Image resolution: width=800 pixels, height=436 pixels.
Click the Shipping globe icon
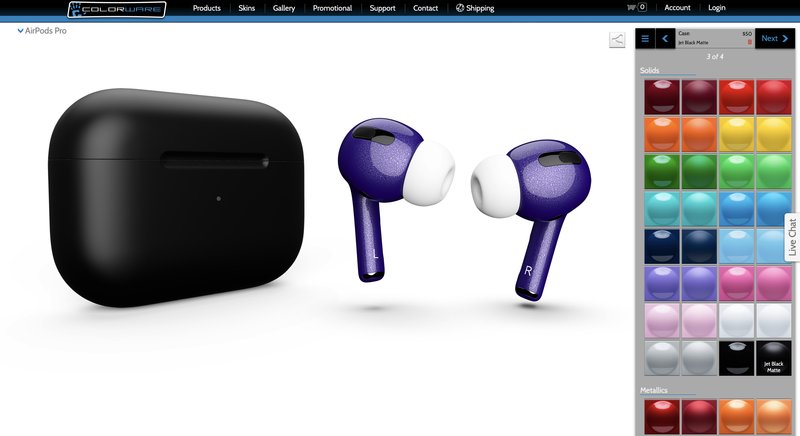[x=460, y=8]
